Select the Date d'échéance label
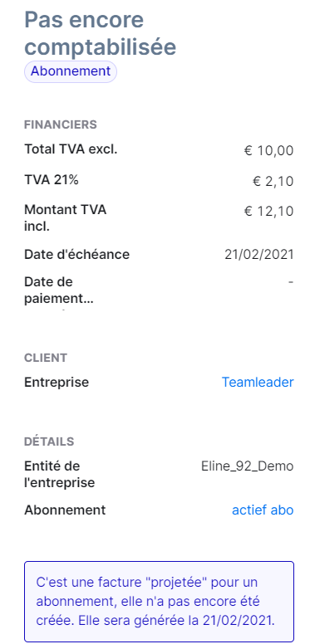 click(77, 254)
